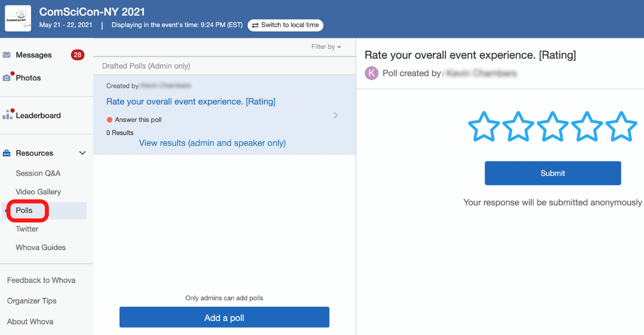The width and height of the screenshot is (644, 335).
Task: Open the Video Gallery section
Action: 38,192
